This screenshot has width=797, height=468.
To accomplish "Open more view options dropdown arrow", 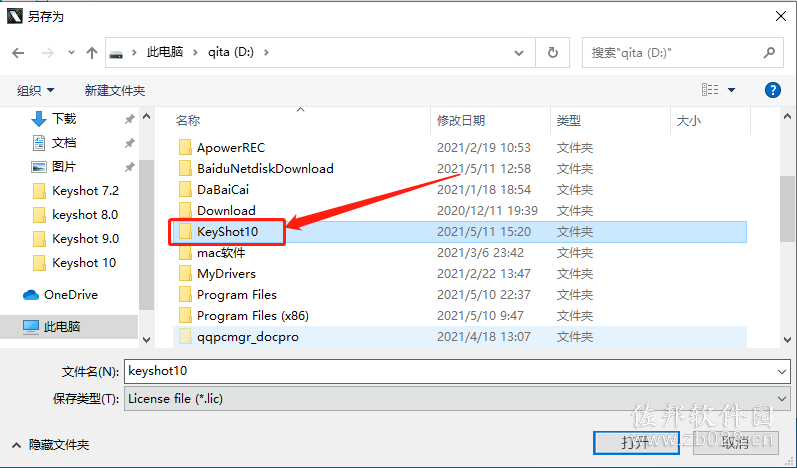I will coord(731,90).
